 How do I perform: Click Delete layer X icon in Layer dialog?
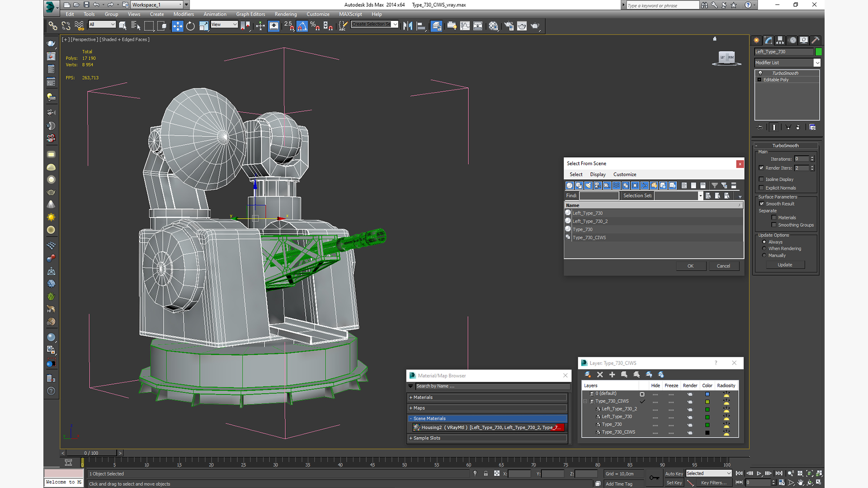pos(600,375)
